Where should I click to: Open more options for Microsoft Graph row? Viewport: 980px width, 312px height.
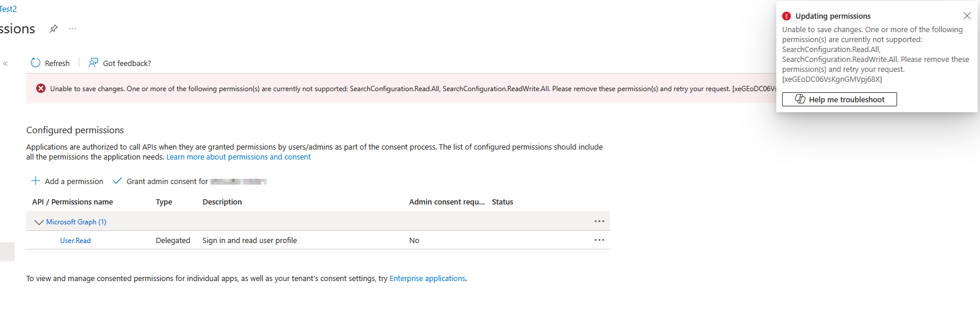[x=599, y=221]
